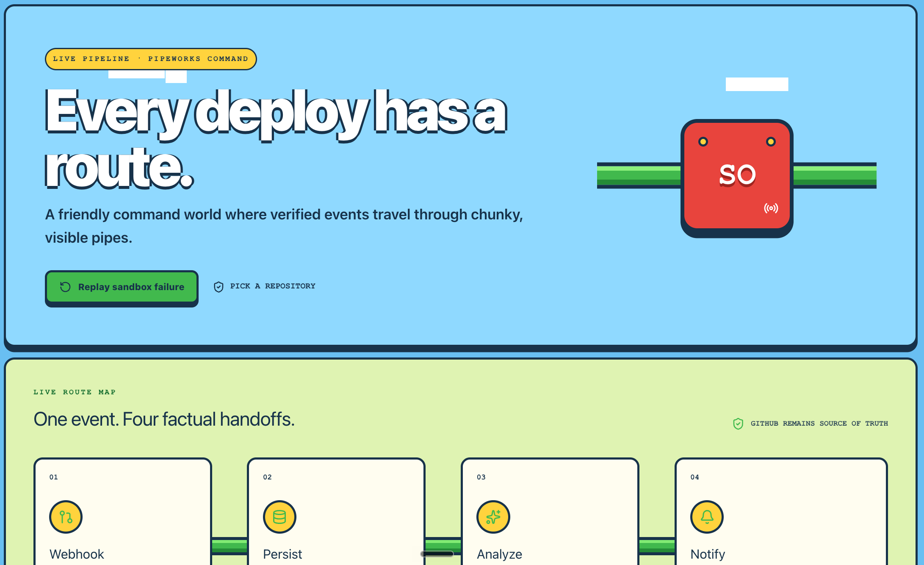Click the Every deploy has a route headline
The width and height of the screenshot is (924, 565).
tap(276, 138)
